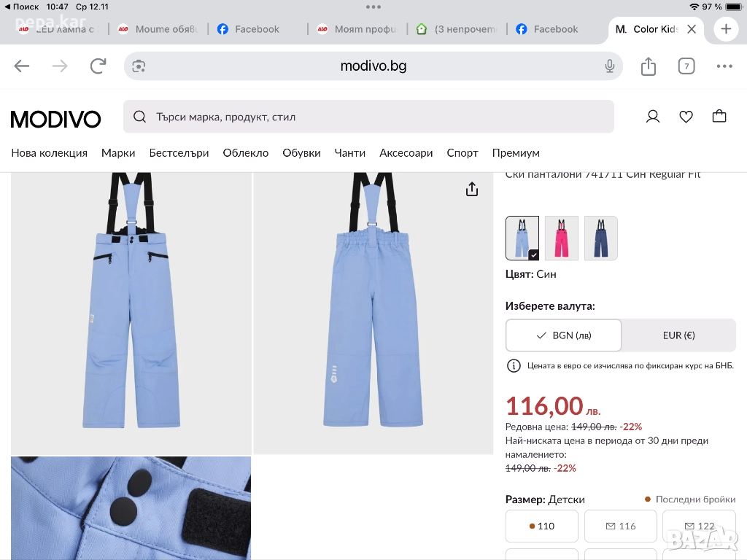The height and width of the screenshot is (560, 747).
Task: Share product image via the share icon
Action: pyautogui.click(x=472, y=190)
